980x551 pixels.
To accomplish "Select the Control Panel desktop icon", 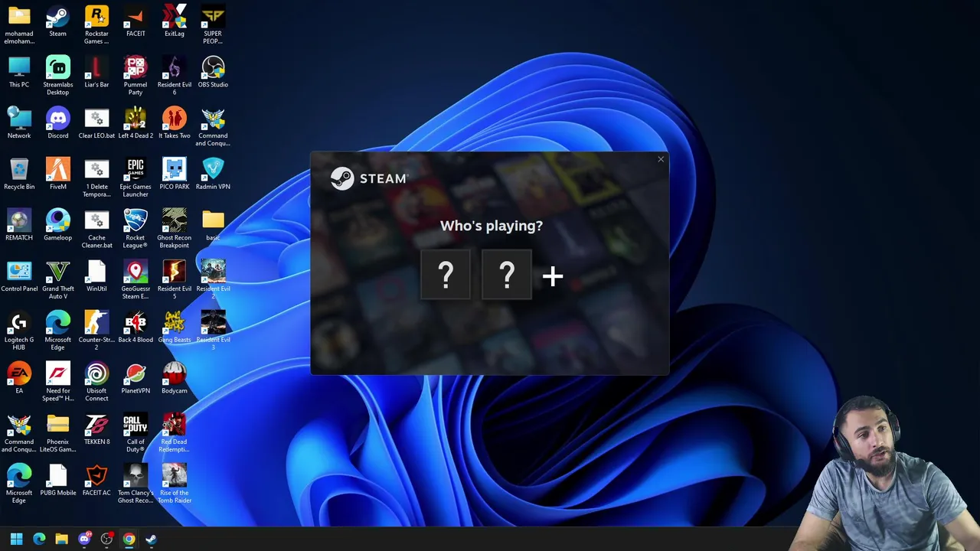I will coord(19,276).
